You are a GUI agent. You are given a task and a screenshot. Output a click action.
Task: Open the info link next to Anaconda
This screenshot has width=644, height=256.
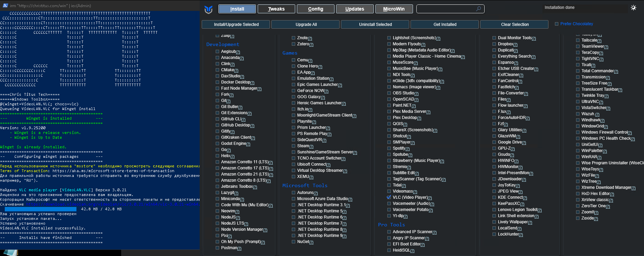click(242, 58)
